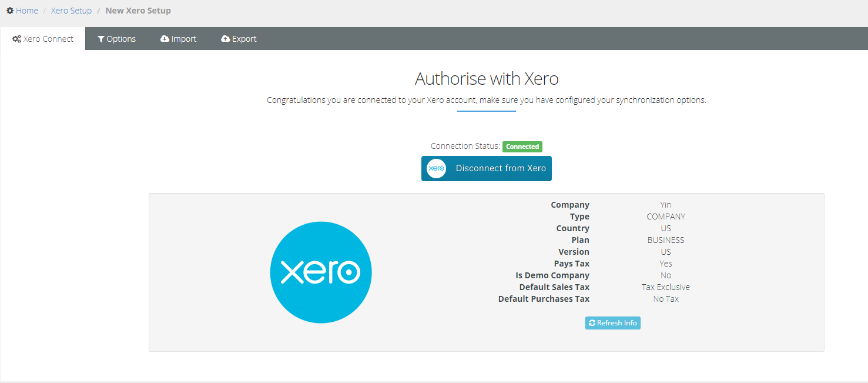Select the New Xero Setup breadcrumb text

[138, 11]
